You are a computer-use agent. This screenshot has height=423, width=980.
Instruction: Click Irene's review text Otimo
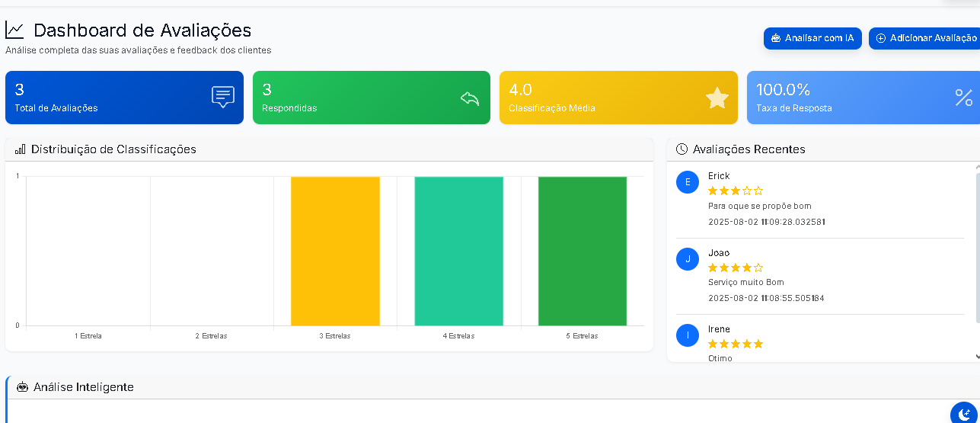point(720,358)
